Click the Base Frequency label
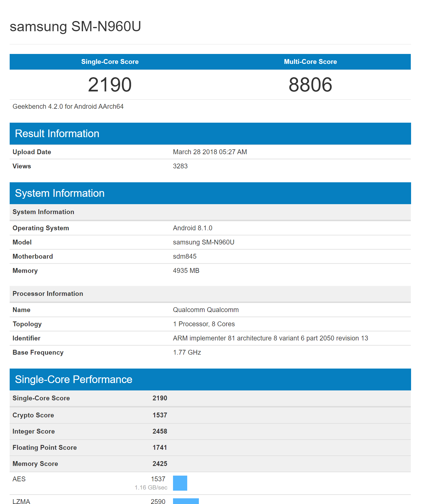The height and width of the screenshot is (504, 423). click(x=38, y=352)
